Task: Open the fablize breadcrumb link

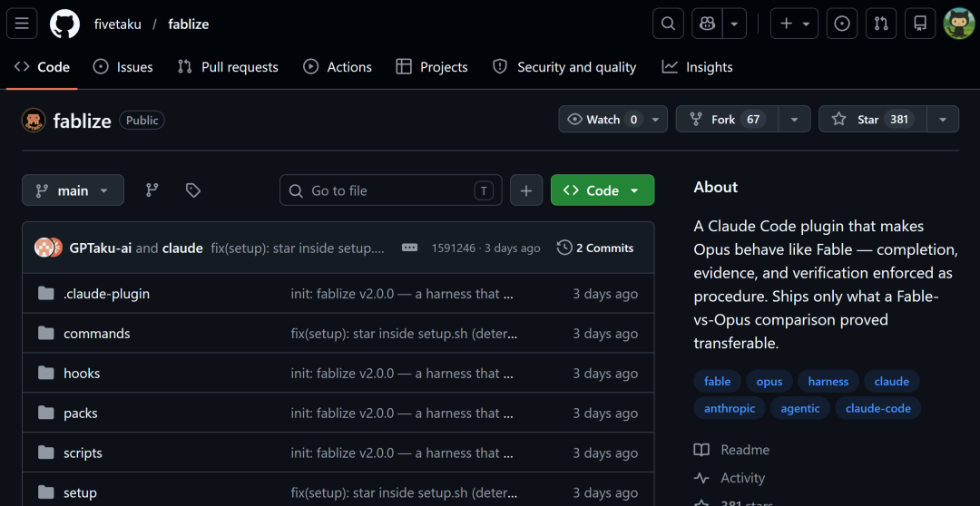Action: click(x=188, y=24)
